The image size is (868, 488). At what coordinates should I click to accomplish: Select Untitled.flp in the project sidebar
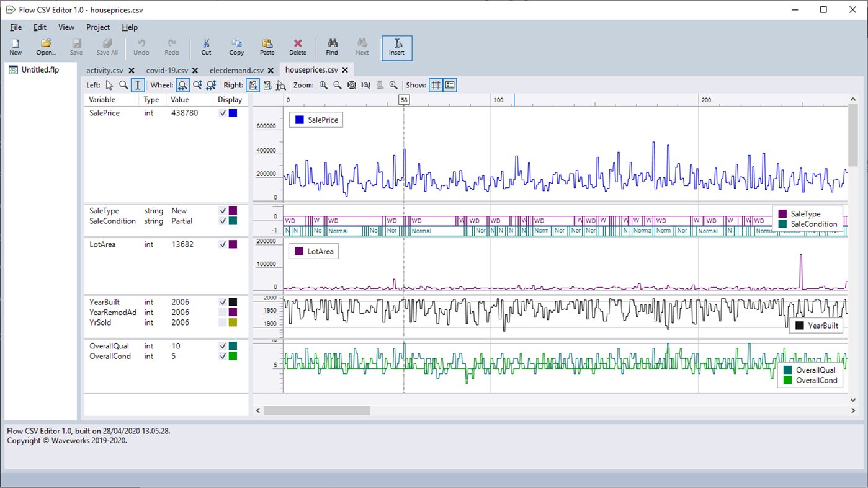click(x=37, y=70)
